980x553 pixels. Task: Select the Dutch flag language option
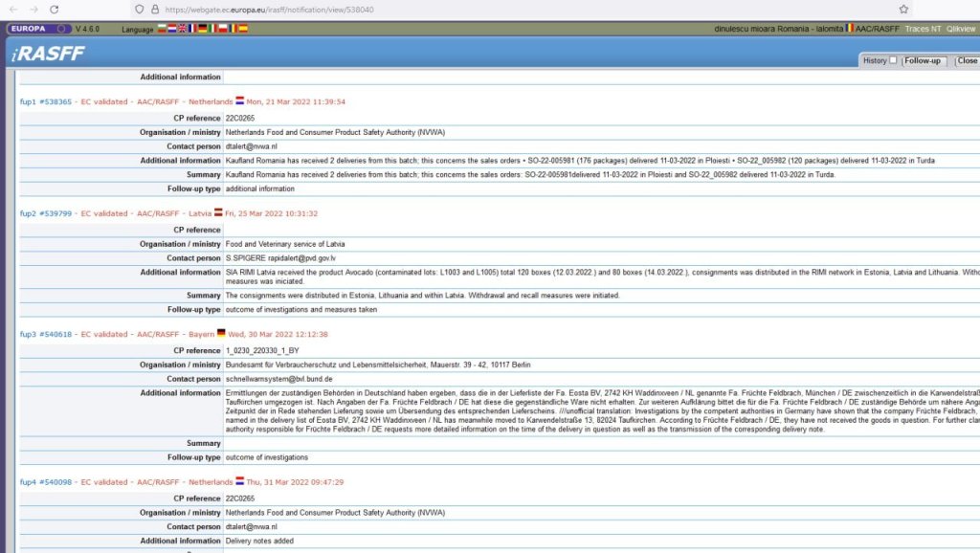[172, 29]
